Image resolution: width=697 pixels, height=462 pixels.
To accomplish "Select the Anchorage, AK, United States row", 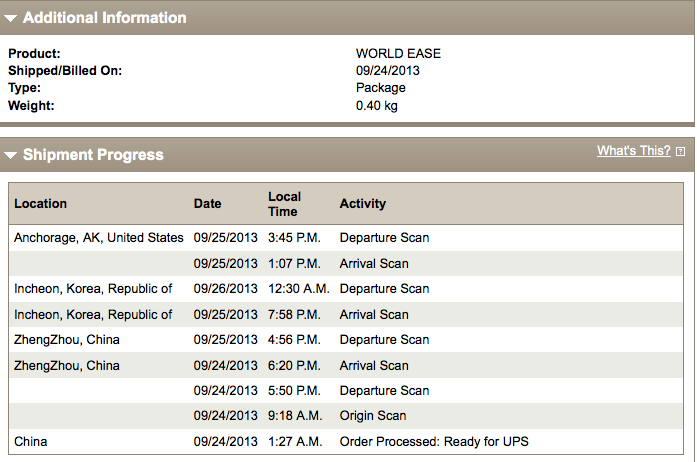I will [x=346, y=238].
